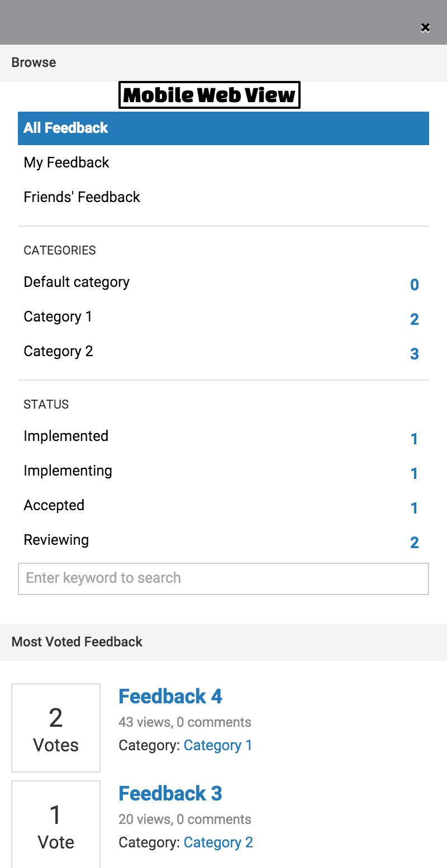Open the Feedback 3 title link

point(170,794)
